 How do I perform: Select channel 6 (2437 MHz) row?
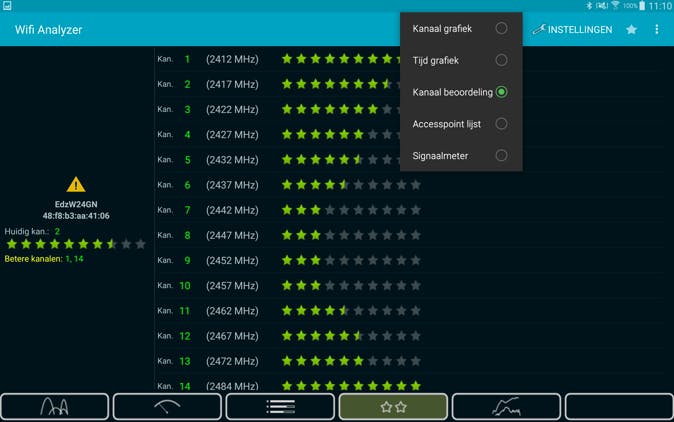411,185
